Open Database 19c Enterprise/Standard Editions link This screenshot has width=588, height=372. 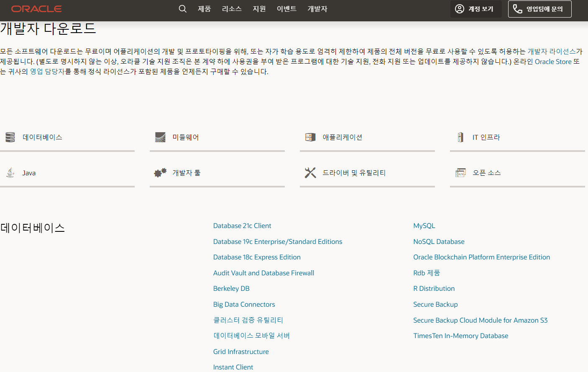278,241
